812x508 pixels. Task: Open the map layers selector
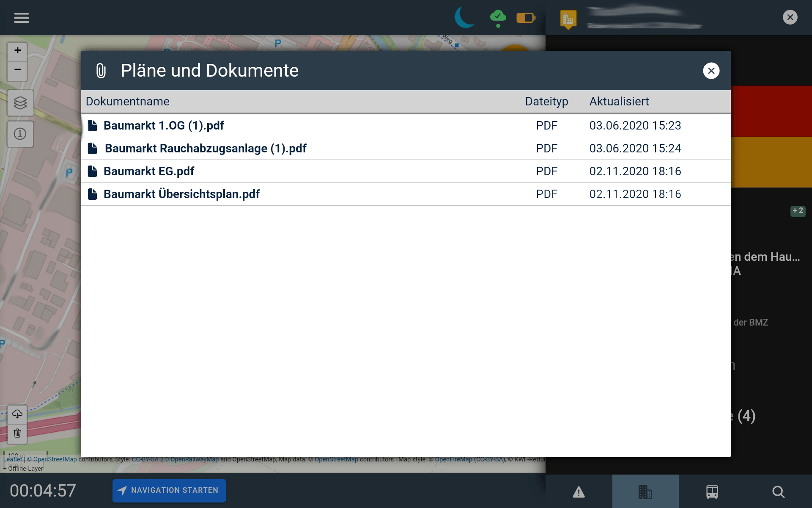[20, 103]
